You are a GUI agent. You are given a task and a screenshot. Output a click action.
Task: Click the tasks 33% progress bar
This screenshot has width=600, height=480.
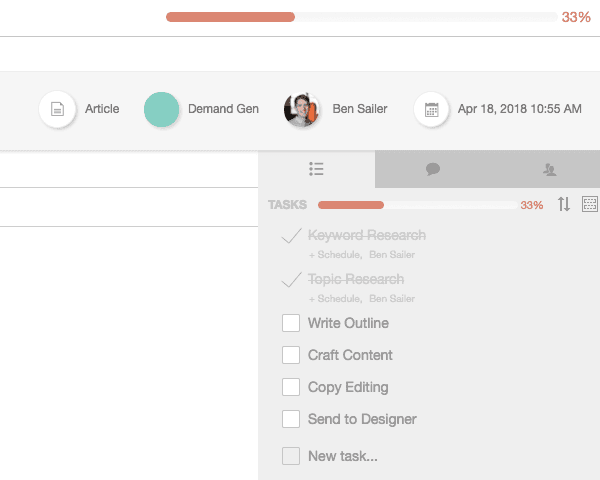(418, 205)
